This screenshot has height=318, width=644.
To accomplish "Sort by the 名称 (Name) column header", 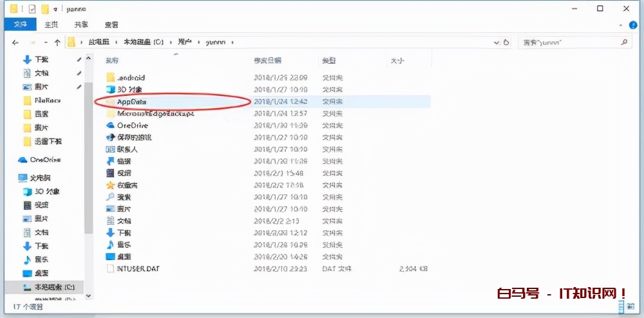I will pos(112,61).
